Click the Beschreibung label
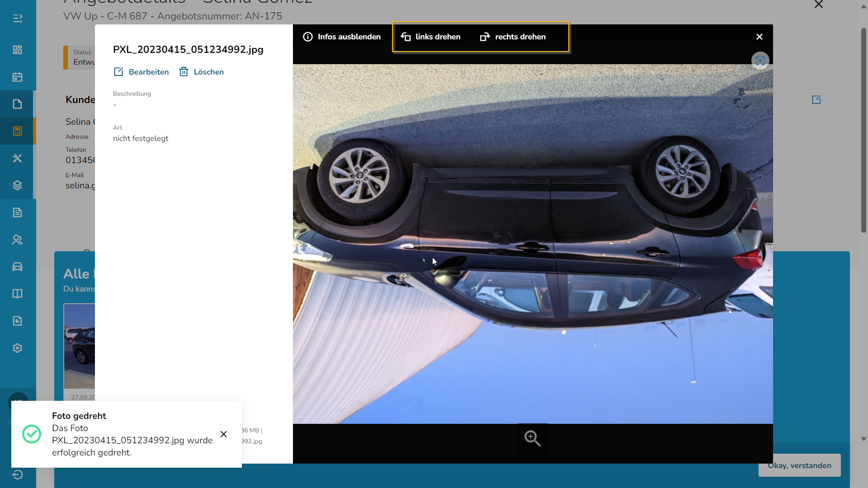 click(132, 94)
